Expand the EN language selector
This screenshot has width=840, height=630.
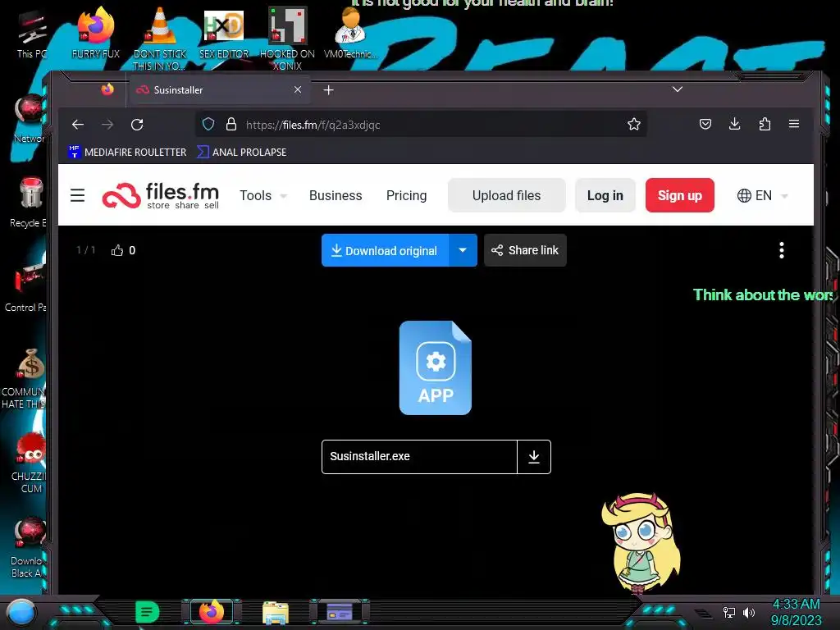tap(762, 195)
